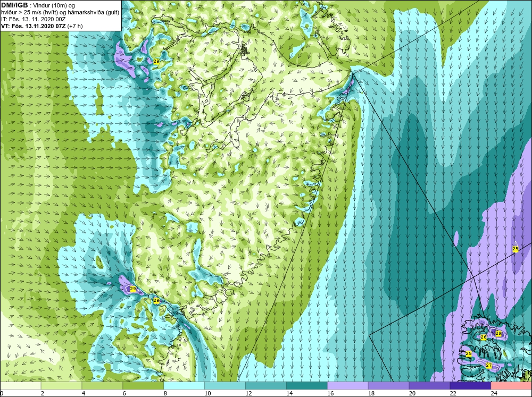Viewport: 532px width, 397px height.
Task: Select the 6–8 m/s dark green legend swatch
Action: coord(143,386)
